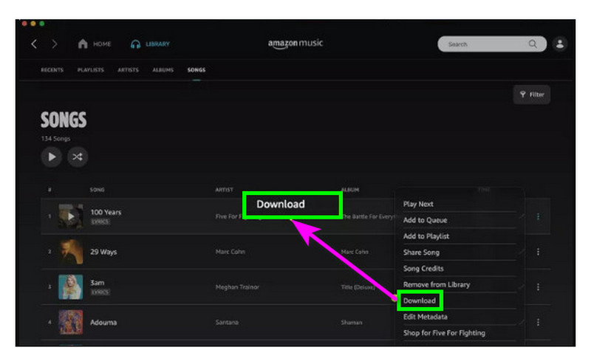
Task: Click the Filter button
Action: [x=531, y=95]
